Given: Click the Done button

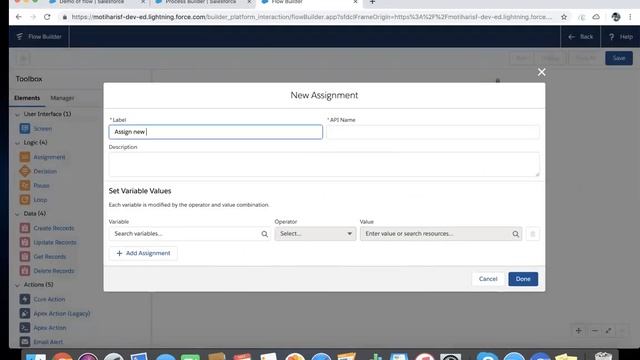Looking at the screenshot, I should tap(523, 279).
